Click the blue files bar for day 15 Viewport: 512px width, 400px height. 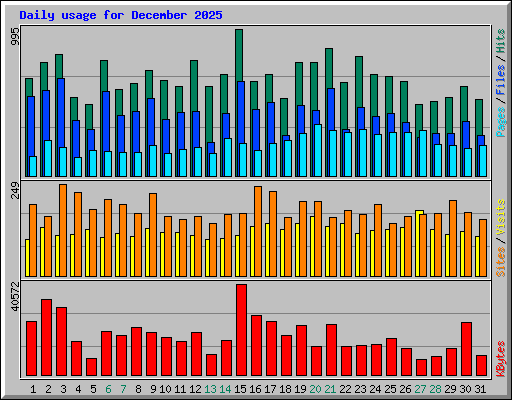coord(241,113)
